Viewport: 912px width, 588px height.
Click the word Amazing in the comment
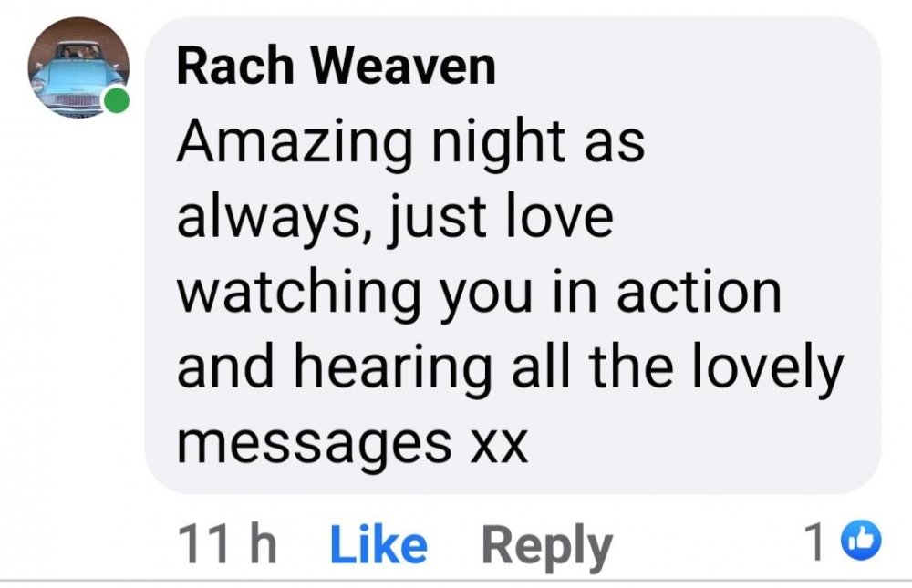click(x=295, y=142)
